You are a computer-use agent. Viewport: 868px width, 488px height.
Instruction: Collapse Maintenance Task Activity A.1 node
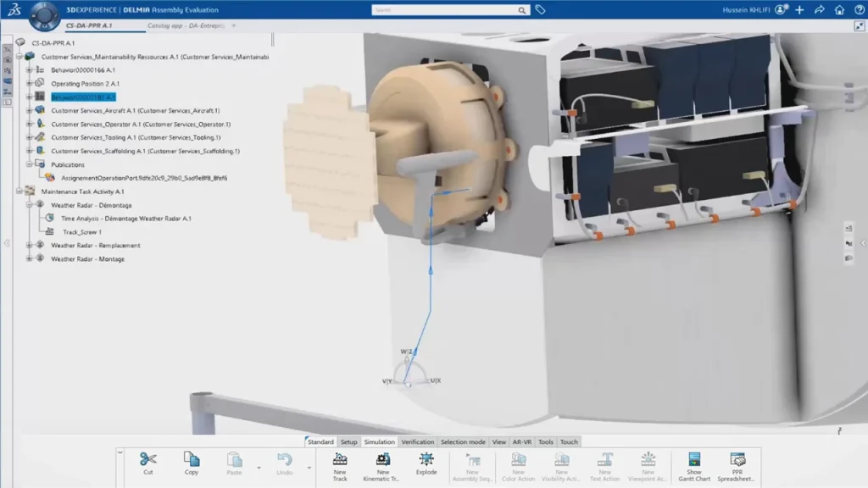coord(19,191)
